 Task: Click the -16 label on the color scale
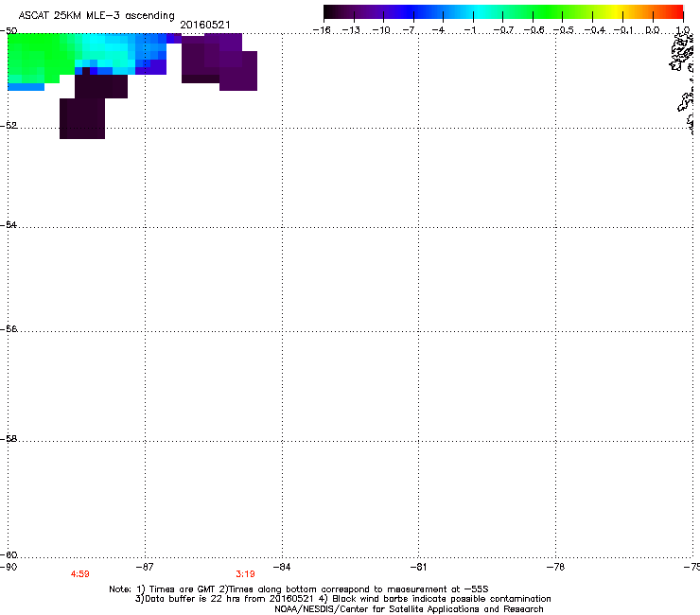[x=322, y=30]
